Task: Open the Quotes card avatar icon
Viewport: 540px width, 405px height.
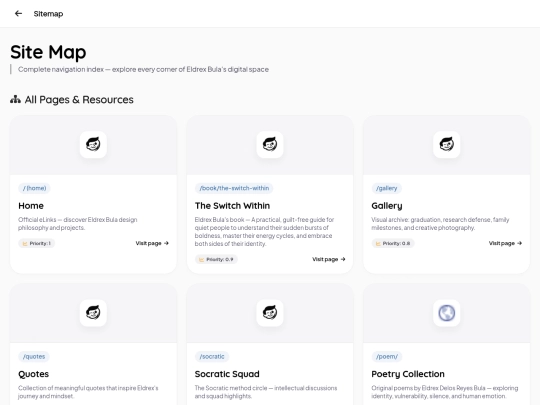Action: [x=93, y=313]
